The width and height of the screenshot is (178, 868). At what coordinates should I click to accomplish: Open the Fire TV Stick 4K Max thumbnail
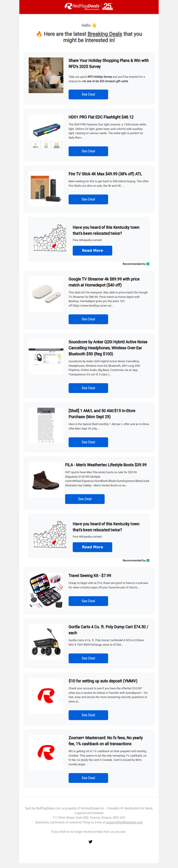tap(46, 189)
